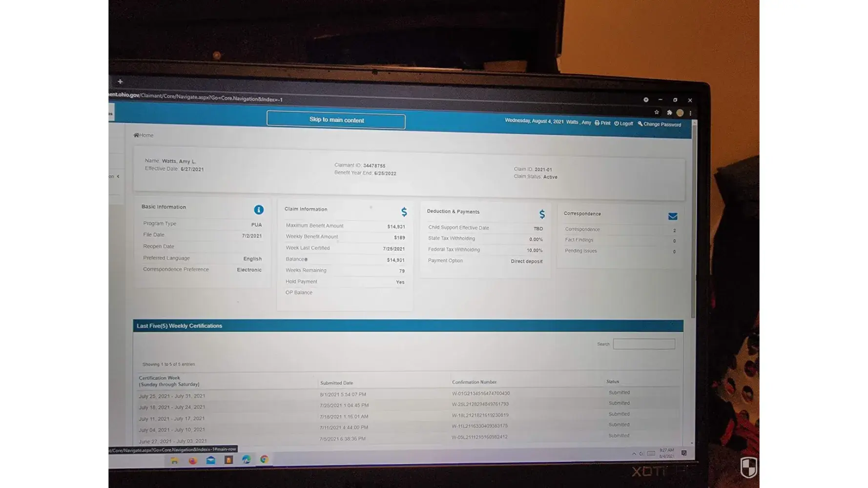Show hidden system tray icons
868x488 pixels.
tap(634, 454)
